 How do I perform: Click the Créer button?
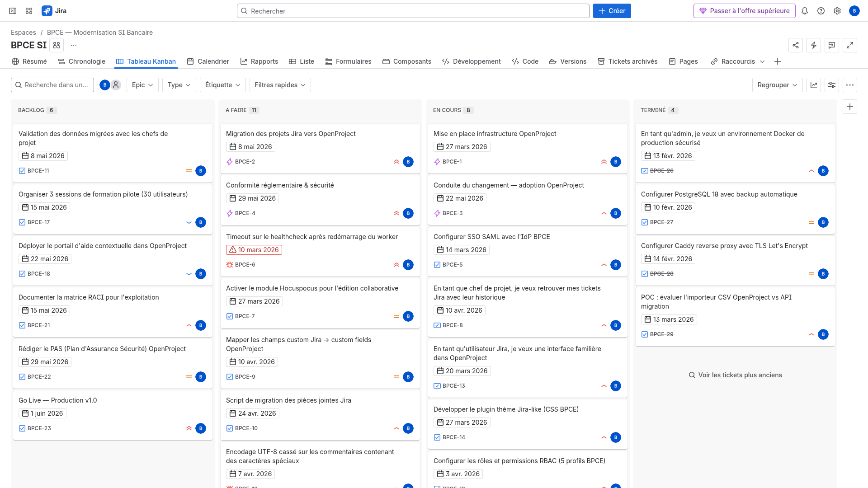pyautogui.click(x=612, y=11)
